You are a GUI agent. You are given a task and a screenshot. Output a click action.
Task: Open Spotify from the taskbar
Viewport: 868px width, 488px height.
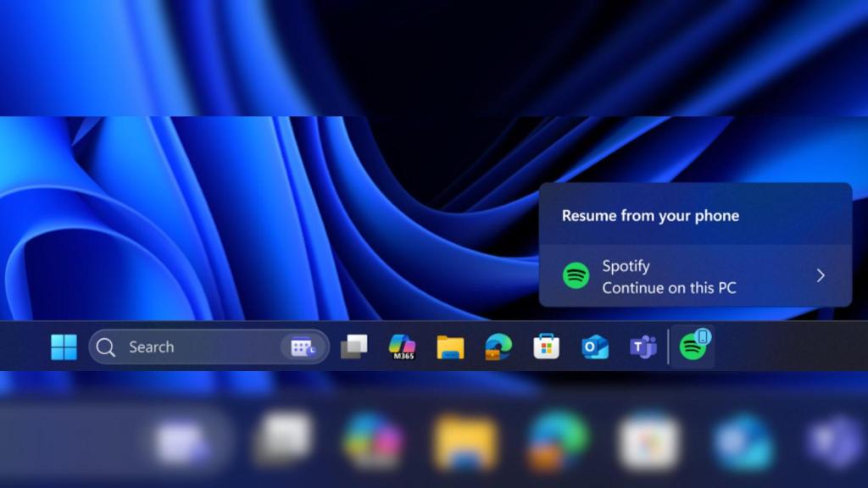(x=693, y=347)
